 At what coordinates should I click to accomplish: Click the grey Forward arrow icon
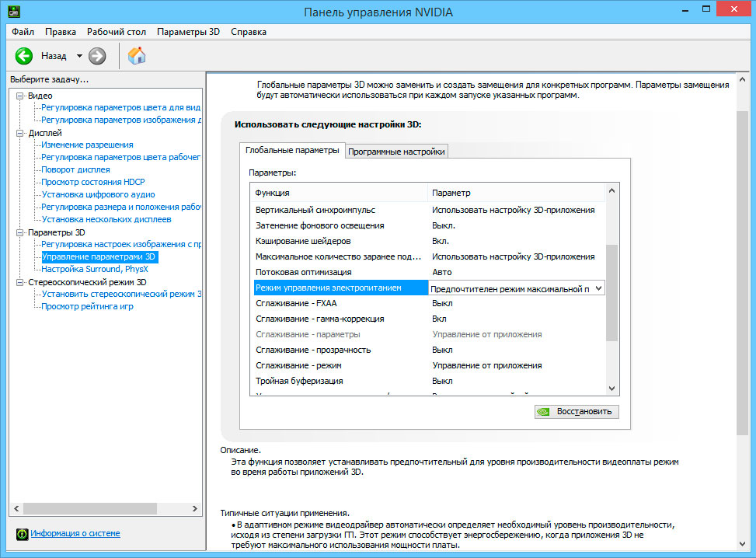97,56
